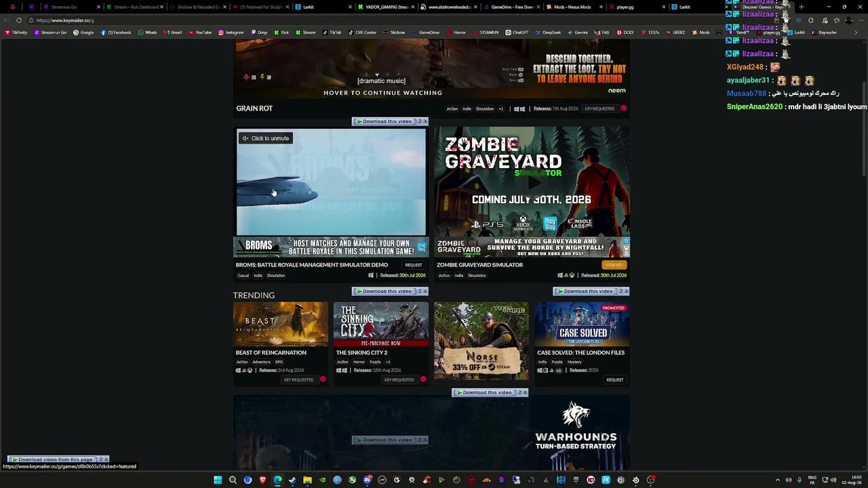Click the Simulation tag on Grain Rot
Screen dimensions: 868x488
point(485,108)
